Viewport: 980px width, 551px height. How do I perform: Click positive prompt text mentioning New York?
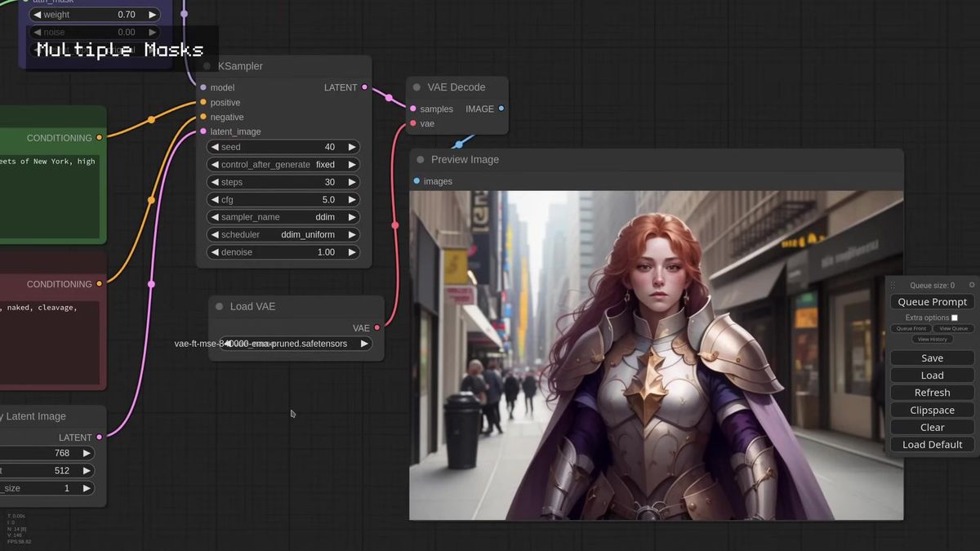(x=47, y=162)
